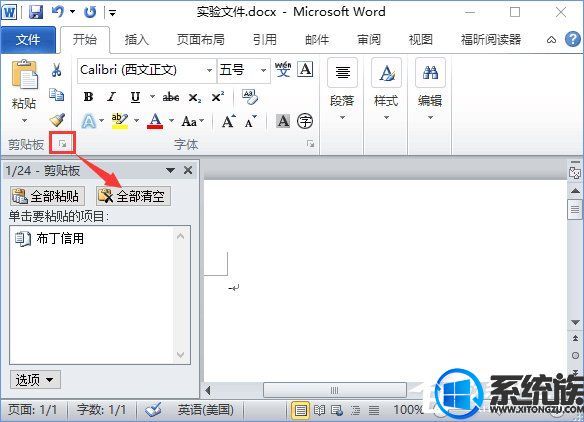Open customize quick access toolbar dropdown

[112, 13]
